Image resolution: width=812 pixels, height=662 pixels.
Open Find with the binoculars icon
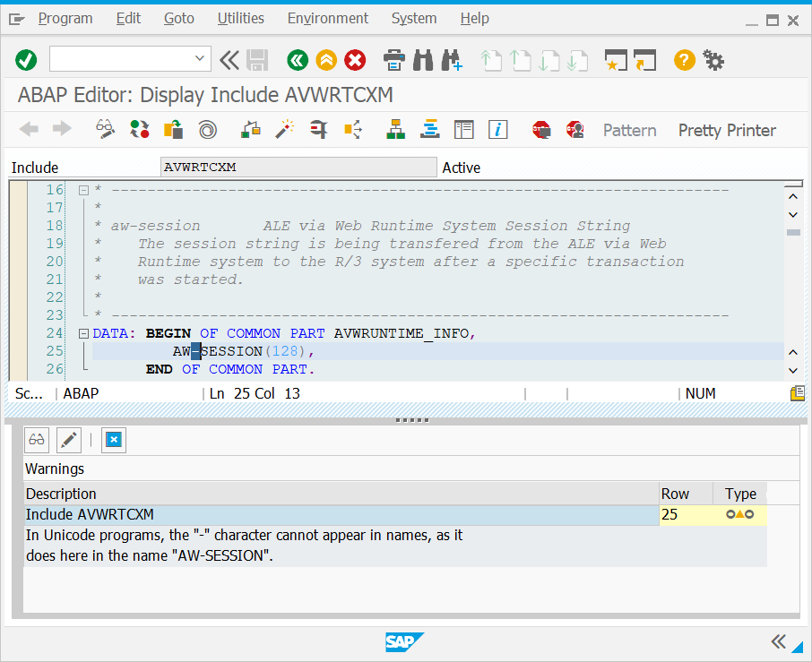pos(423,60)
